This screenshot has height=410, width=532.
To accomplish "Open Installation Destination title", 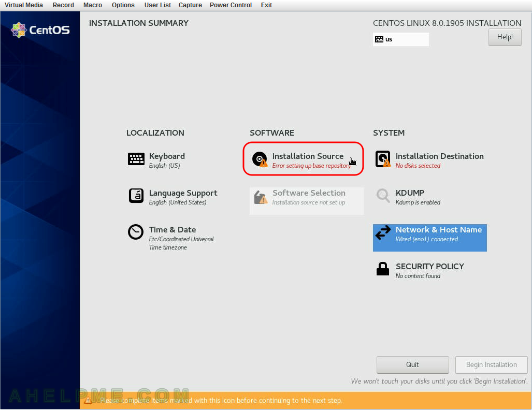I will [439, 156].
